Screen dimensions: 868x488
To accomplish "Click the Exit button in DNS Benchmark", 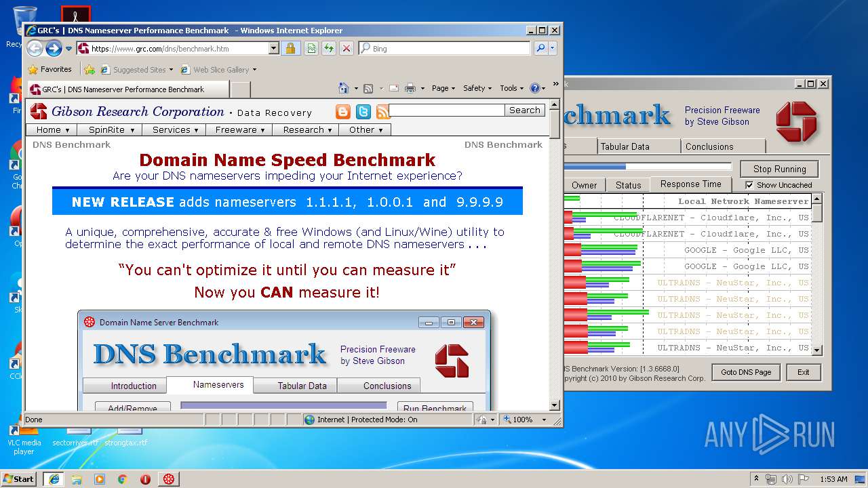I will click(x=804, y=372).
